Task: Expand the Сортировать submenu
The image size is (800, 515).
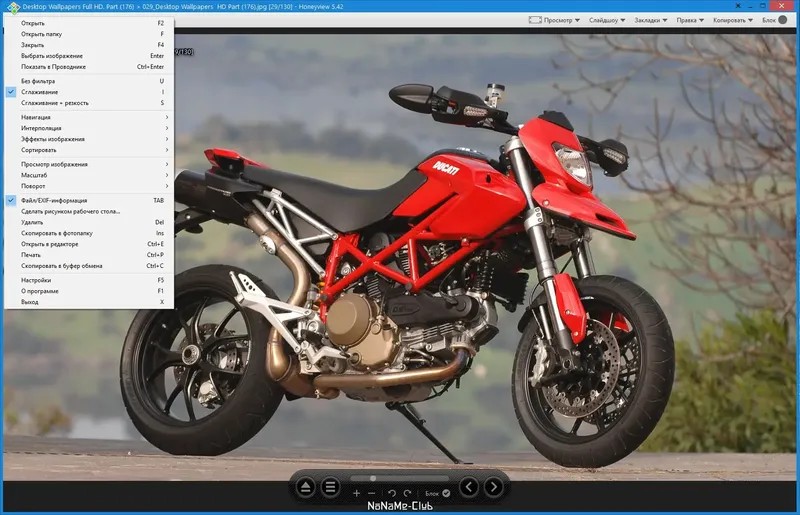Action: pyautogui.click(x=89, y=150)
